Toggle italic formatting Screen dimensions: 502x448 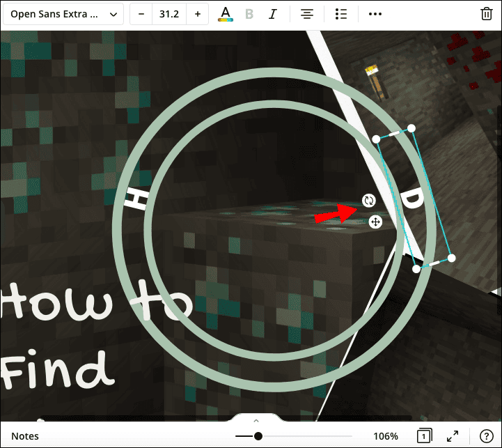click(273, 14)
